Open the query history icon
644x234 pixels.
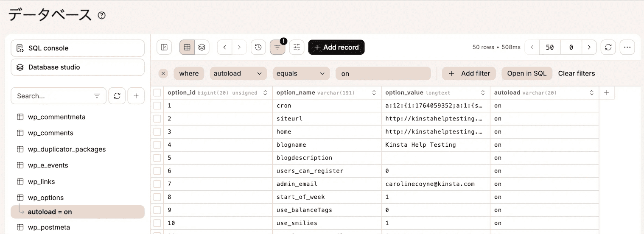pyautogui.click(x=258, y=47)
